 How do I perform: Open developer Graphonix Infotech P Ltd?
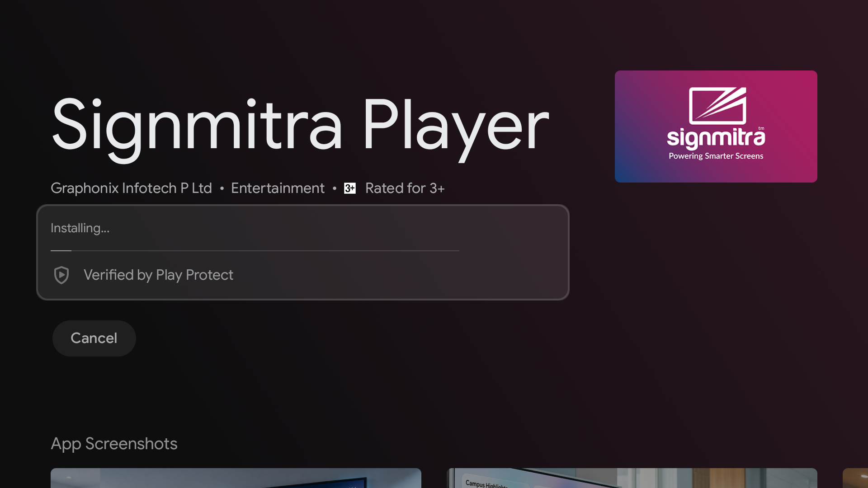(131, 188)
